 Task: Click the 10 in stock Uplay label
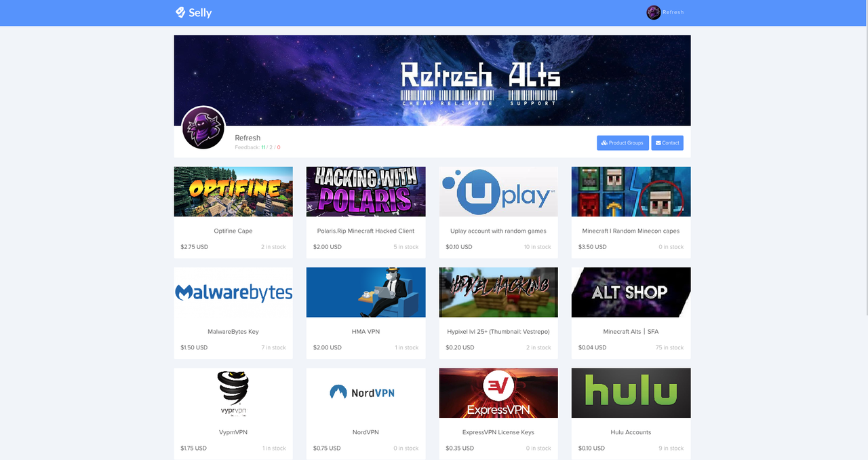click(537, 247)
